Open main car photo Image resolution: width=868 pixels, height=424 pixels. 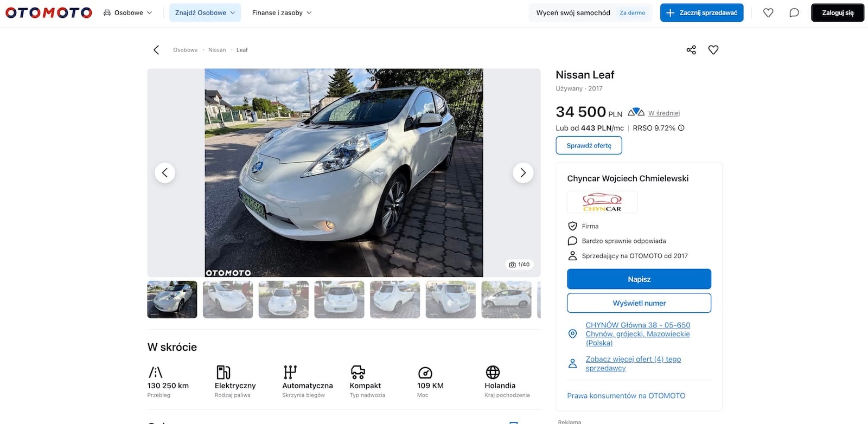tap(344, 173)
